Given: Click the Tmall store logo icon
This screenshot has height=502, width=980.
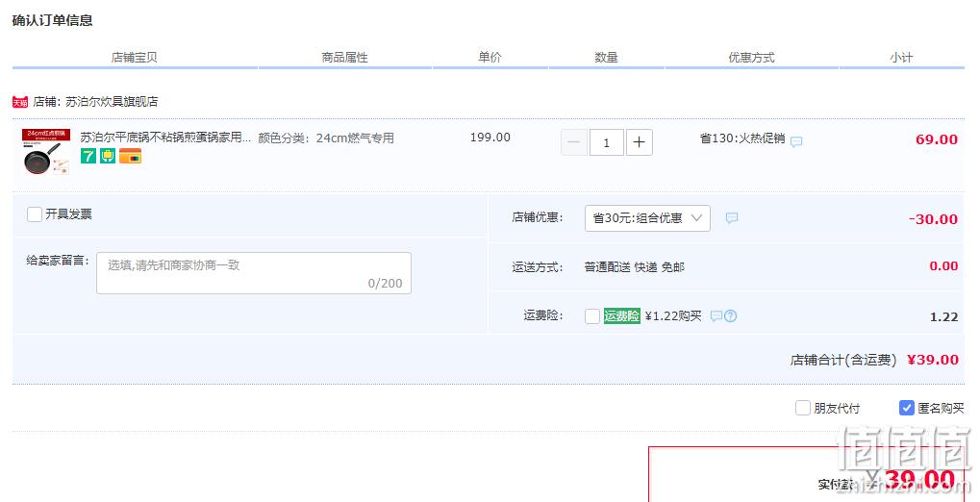Looking at the screenshot, I should click(x=20, y=102).
